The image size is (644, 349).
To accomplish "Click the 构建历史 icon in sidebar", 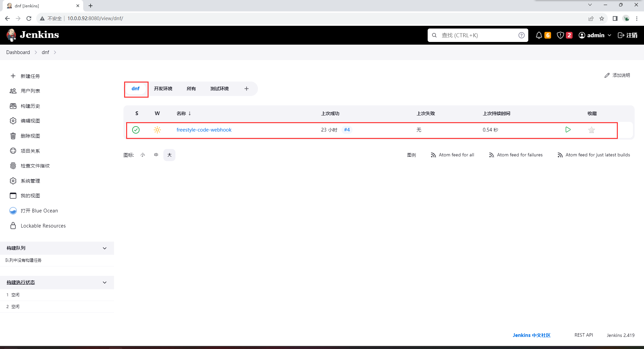I will point(13,106).
